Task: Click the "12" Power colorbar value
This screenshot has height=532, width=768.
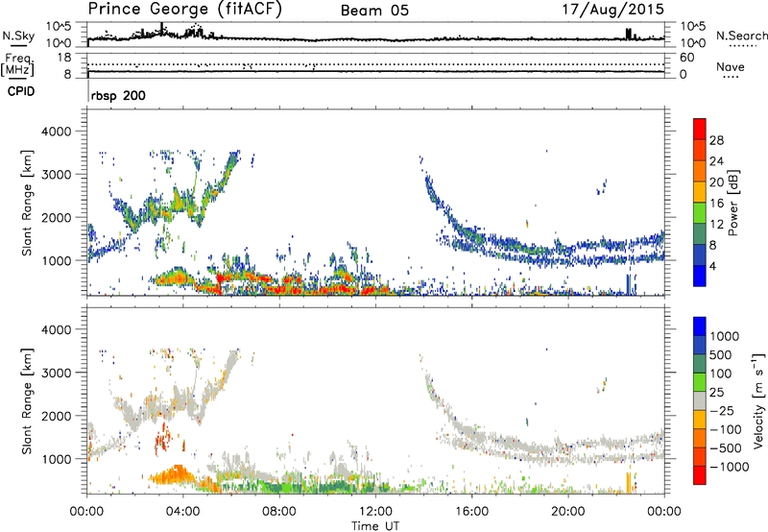Action: coord(716,225)
